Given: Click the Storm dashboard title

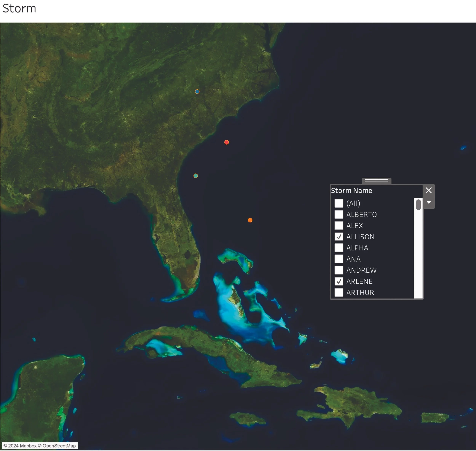Looking at the screenshot, I should [x=19, y=8].
